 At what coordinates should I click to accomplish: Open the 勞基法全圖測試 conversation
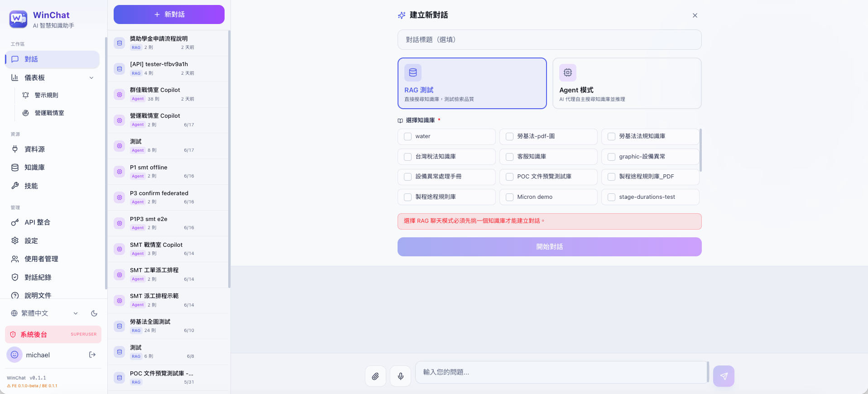[x=168, y=326]
